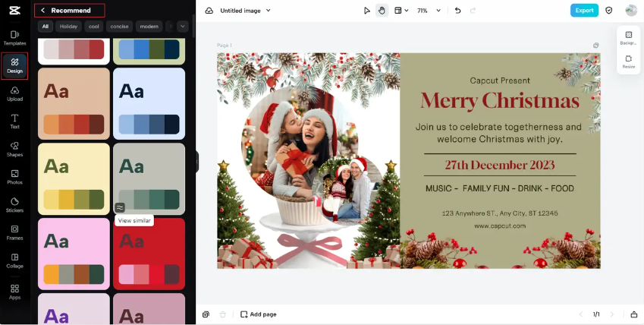The width and height of the screenshot is (644, 325).
Task: Open the Collage panel
Action: 14,260
